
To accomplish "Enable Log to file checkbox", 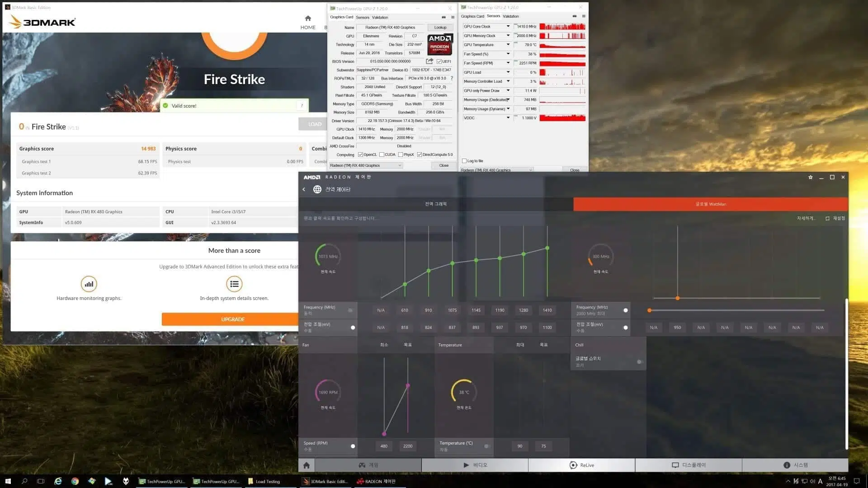I will tap(464, 161).
